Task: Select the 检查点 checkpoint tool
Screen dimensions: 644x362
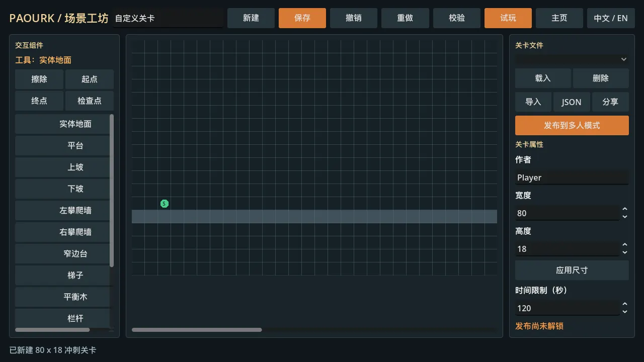Action: pos(90,101)
